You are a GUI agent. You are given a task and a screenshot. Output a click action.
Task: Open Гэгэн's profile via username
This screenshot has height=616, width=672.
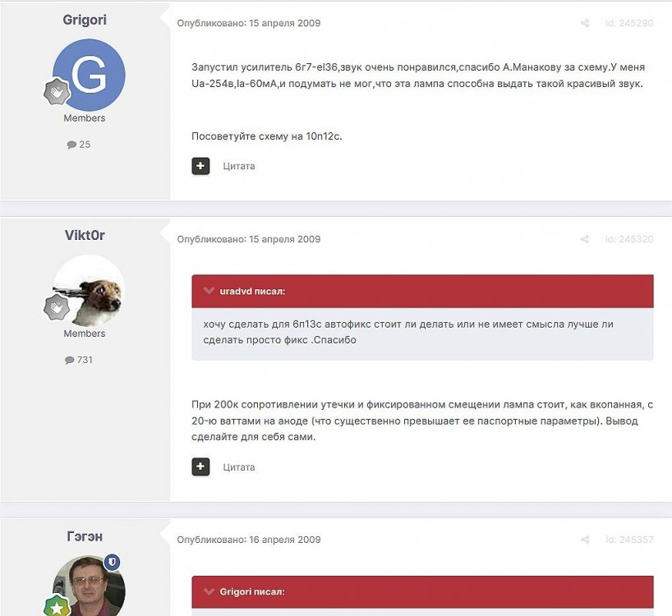(x=85, y=536)
